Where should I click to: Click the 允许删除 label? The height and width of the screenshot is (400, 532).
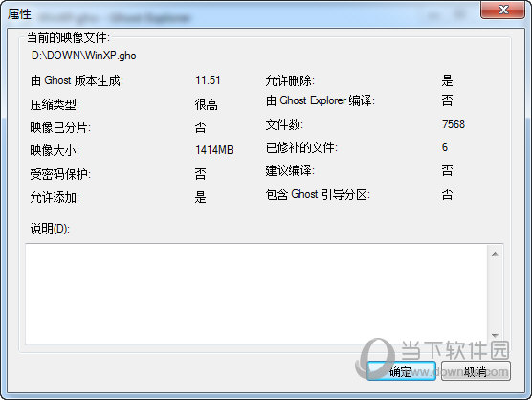(290, 80)
